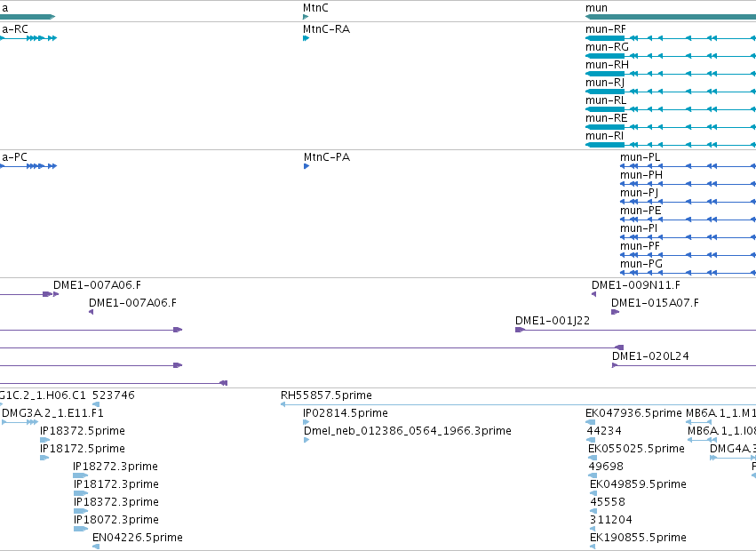
Task: Select the EST labeled 523746
Action: [x=96, y=404]
